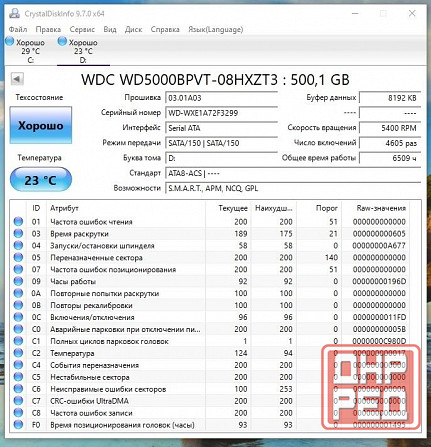Click status icon of row 0A Повторные попытки раскрутки
Viewport: 431px width, 447px height.
click(18, 293)
